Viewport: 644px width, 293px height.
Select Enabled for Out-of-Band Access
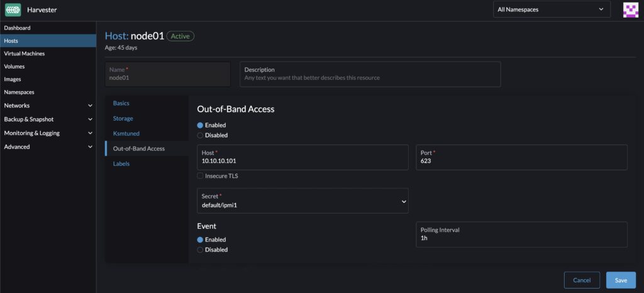(x=201, y=125)
